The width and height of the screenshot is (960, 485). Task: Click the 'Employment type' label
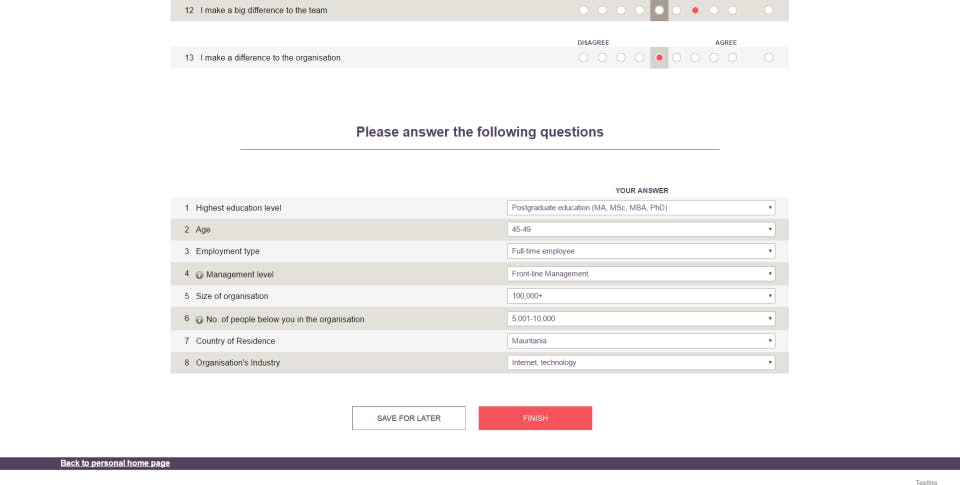pos(227,252)
